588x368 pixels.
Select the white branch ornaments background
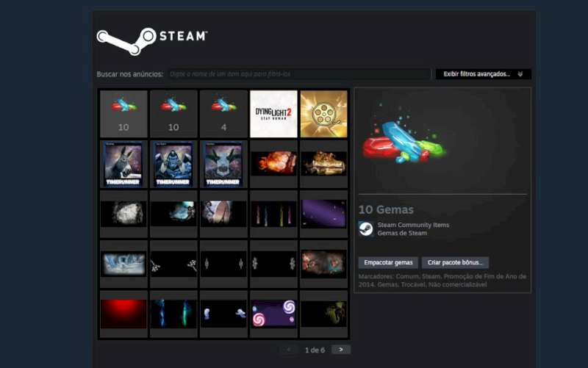173,264
